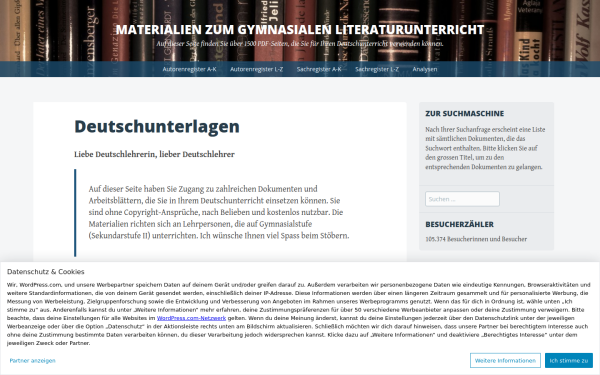The height and width of the screenshot is (375, 600).
Task: Click the paragraph starting Nach Ihrer Suchanfrage
Action: 485,148
